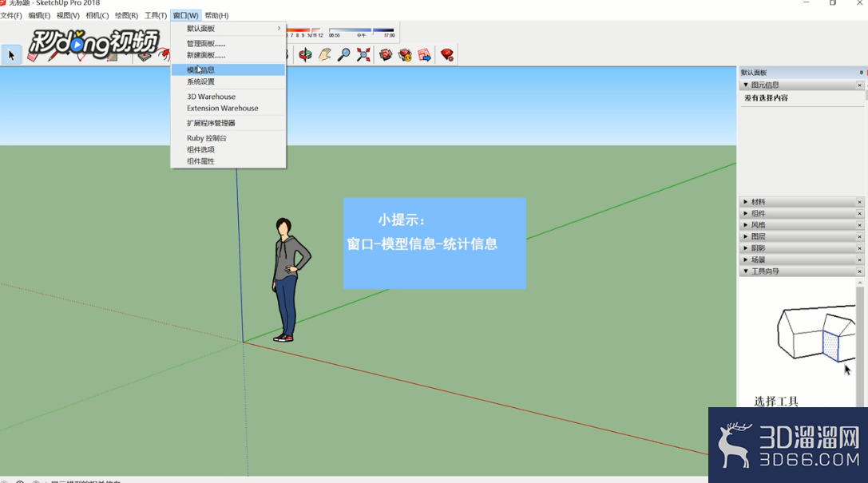The width and height of the screenshot is (868, 483).
Task: Click the 窗口(W) menu header
Action: pyautogui.click(x=185, y=15)
